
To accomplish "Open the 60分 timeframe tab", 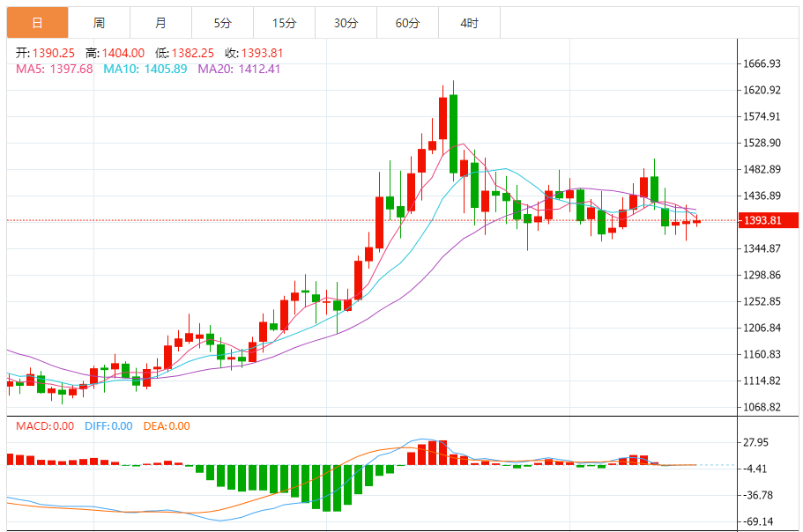I will pyautogui.click(x=407, y=23).
